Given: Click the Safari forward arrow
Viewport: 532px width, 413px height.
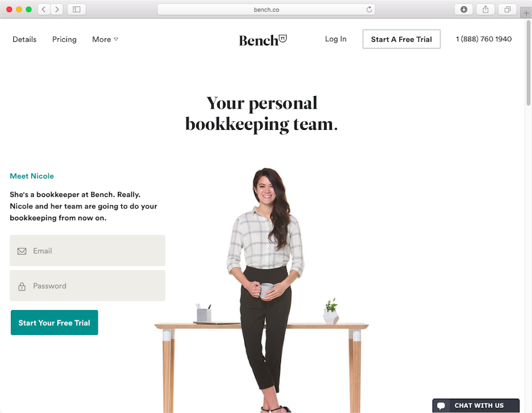Looking at the screenshot, I should coord(57,10).
